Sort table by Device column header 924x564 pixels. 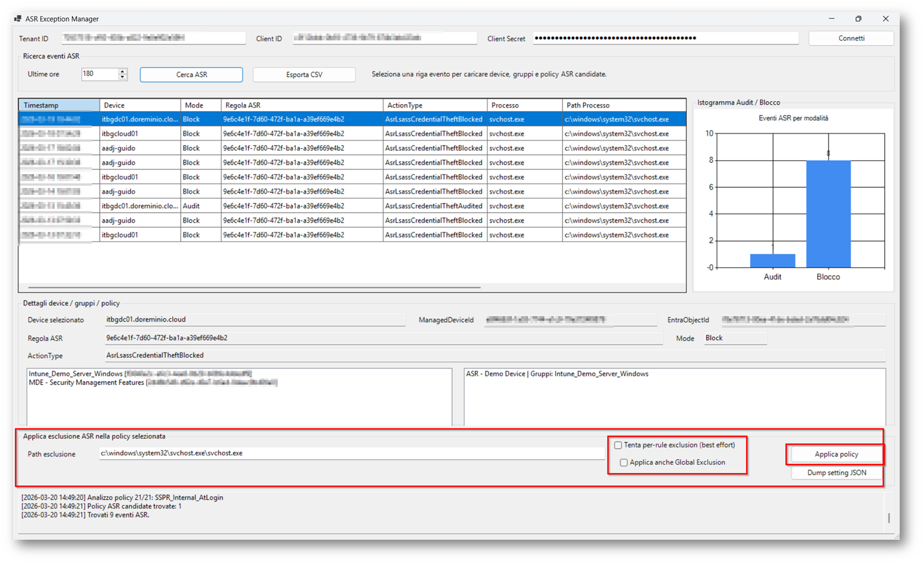click(x=139, y=105)
